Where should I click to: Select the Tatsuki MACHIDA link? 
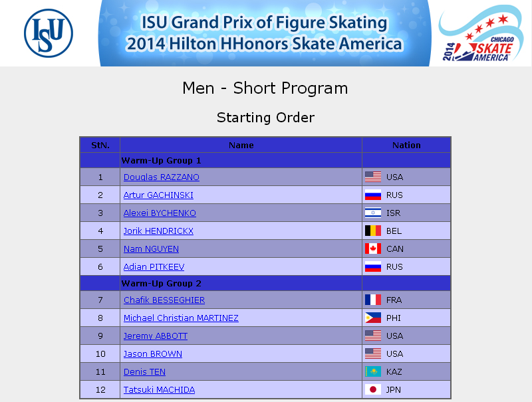[x=159, y=390]
